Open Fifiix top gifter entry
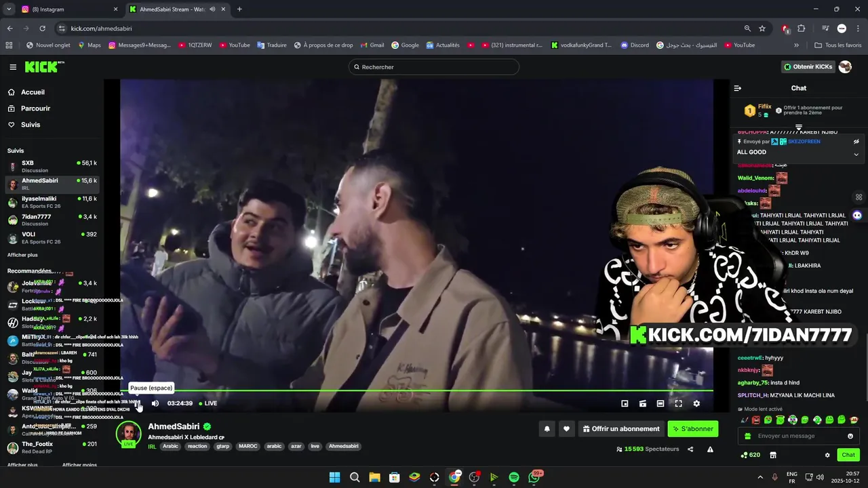The height and width of the screenshot is (488, 868). point(757,110)
